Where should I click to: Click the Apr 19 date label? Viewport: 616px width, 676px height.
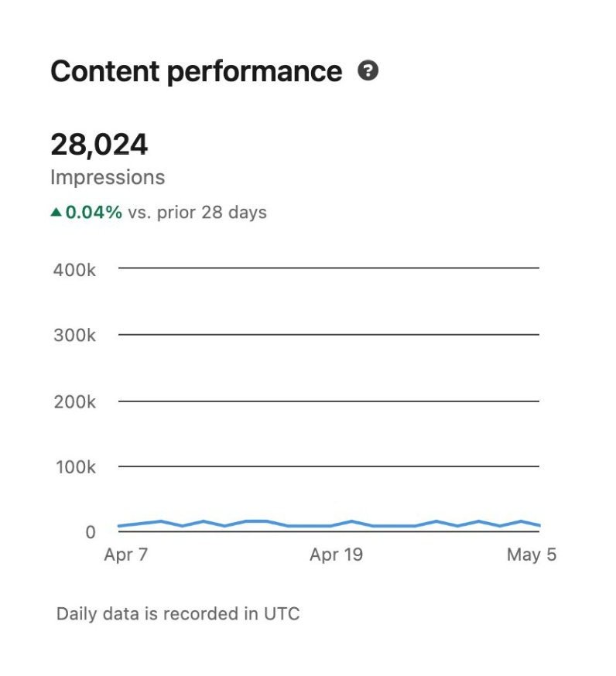click(336, 555)
